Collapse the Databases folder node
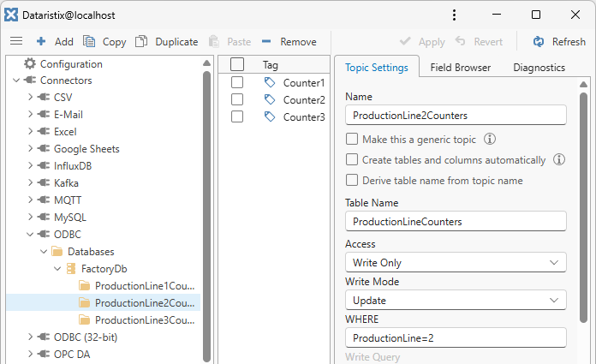The image size is (596, 364). tap(44, 252)
